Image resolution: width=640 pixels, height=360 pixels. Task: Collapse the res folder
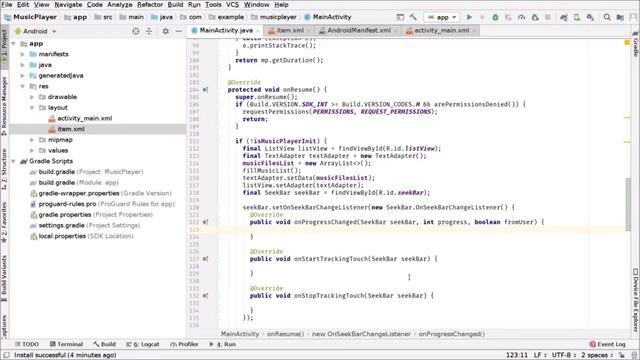tap(22, 86)
